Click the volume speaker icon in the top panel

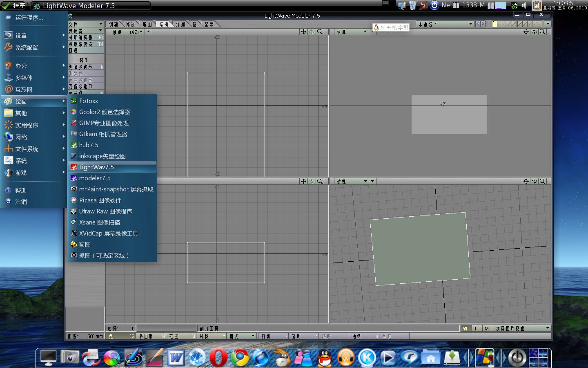click(524, 6)
